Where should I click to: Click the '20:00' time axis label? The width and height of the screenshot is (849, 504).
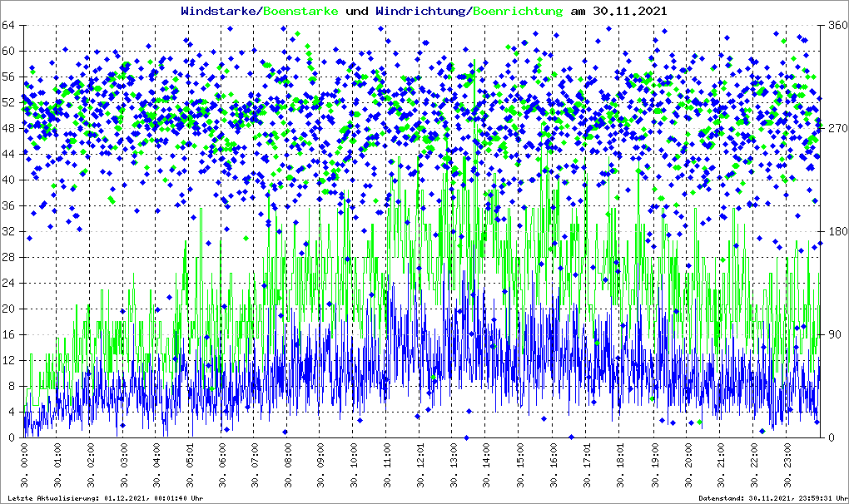(x=688, y=467)
